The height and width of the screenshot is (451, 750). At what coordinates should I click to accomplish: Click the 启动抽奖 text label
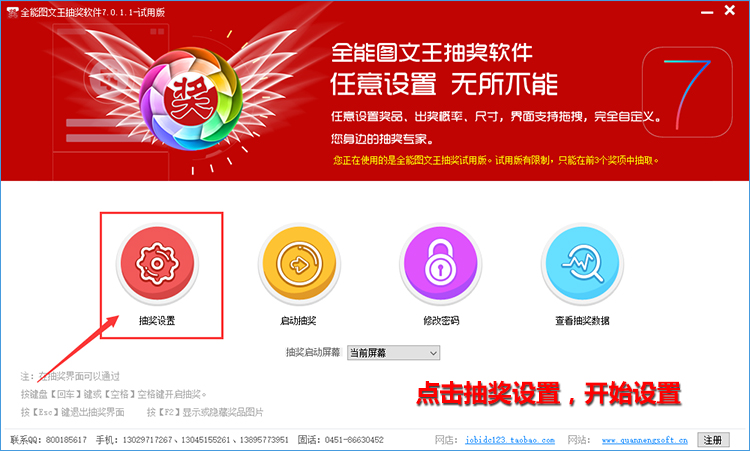[298, 321]
